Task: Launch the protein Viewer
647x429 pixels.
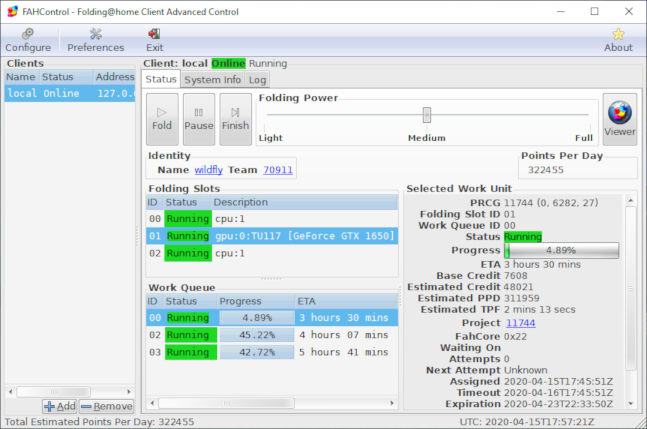Action: tap(619, 119)
